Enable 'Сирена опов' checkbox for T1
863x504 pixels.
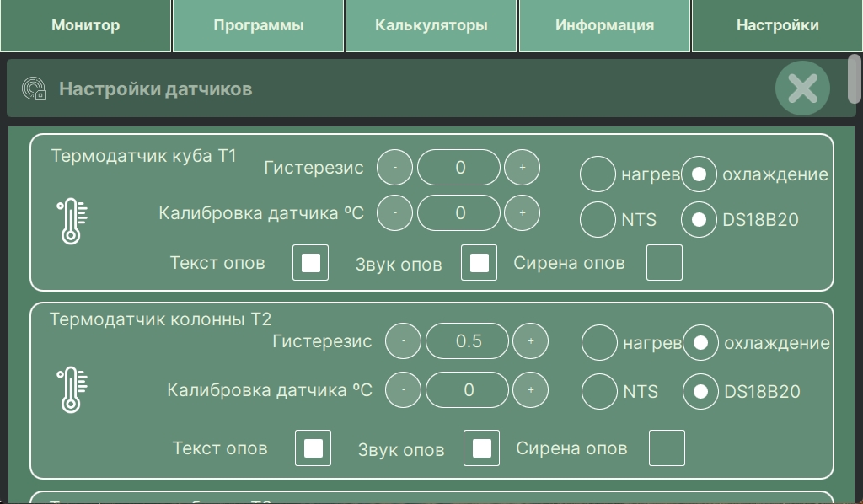point(664,263)
